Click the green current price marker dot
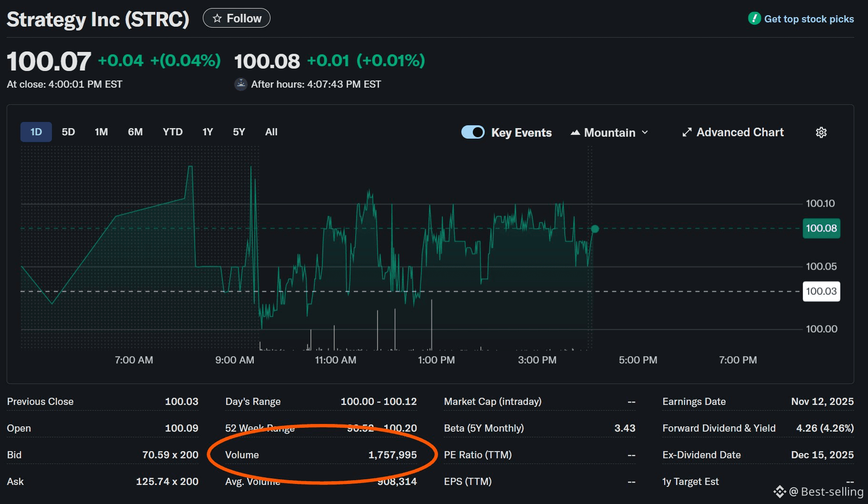 [595, 229]
